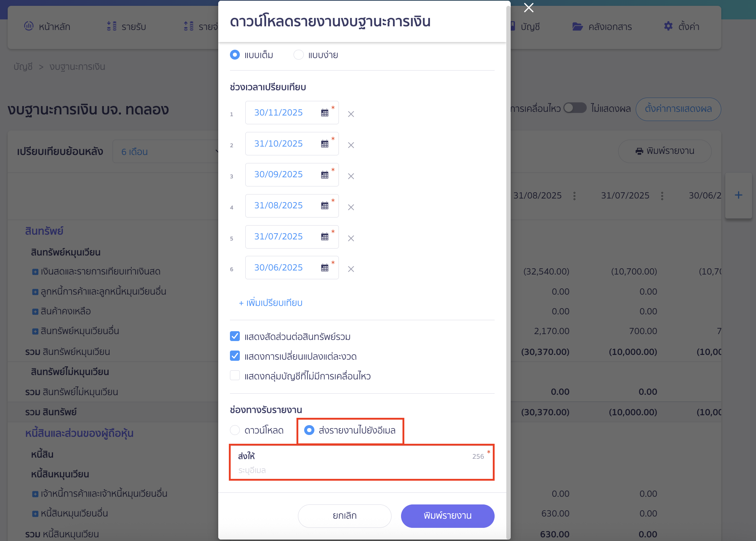This screenshot has width=756, height=541.
Task: Expand เงินสดและรายการเทียบเท่าเงินสด row
Action: click(35, 272)
